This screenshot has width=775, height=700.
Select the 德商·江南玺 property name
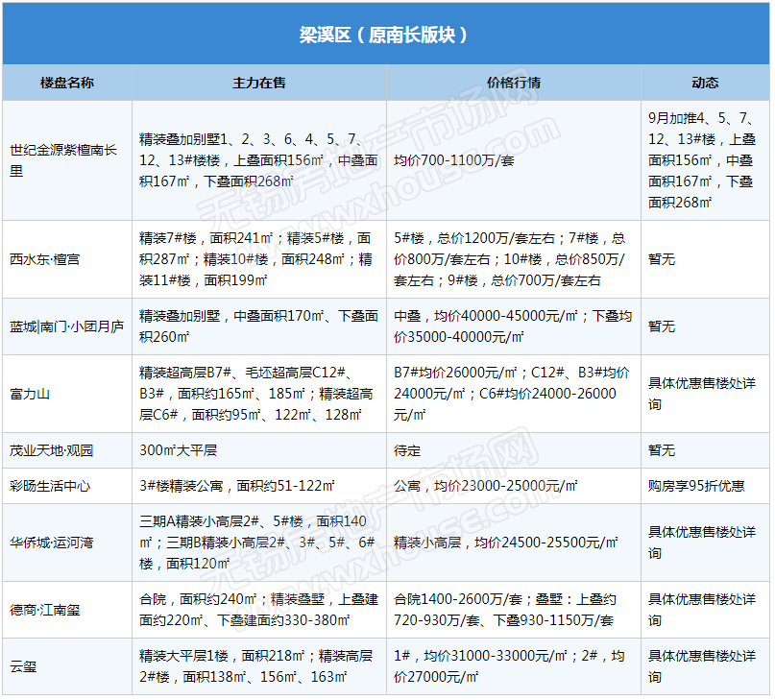point(45,610)
